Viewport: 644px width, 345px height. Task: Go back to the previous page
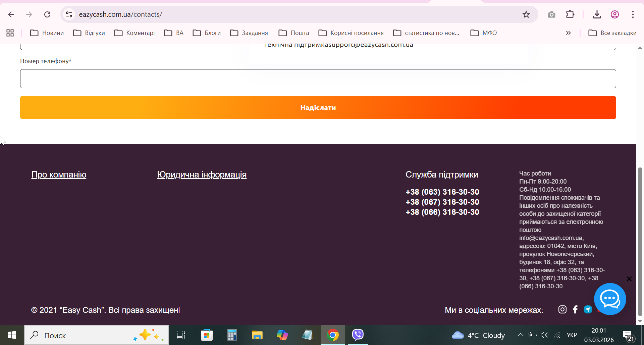pos(11,14)
